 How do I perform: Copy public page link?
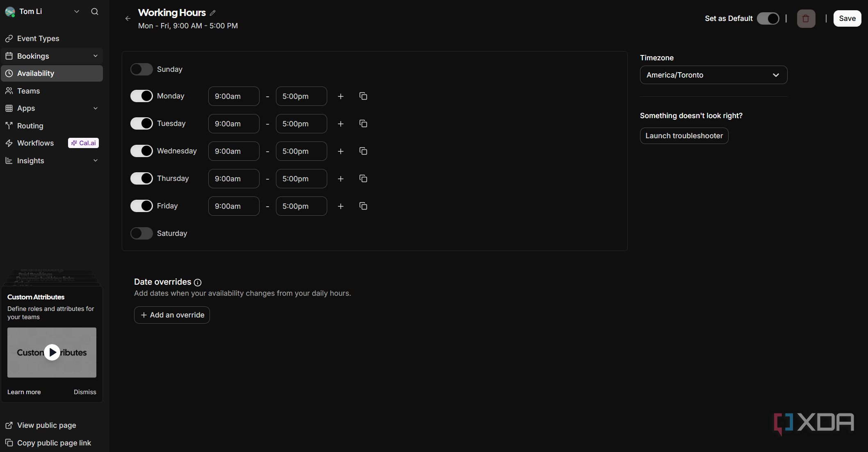pyautogui.click(x=52, y=443)
